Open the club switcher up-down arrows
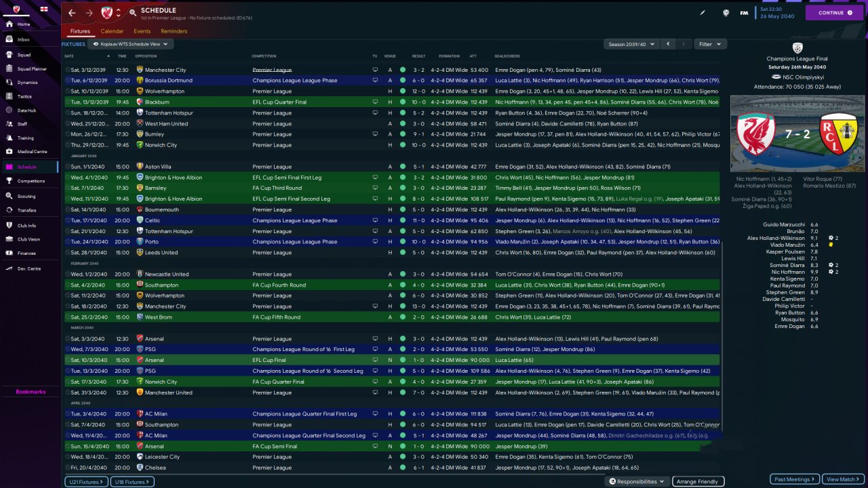The height and width of the screenshot is (488, 868). (119, 12)
